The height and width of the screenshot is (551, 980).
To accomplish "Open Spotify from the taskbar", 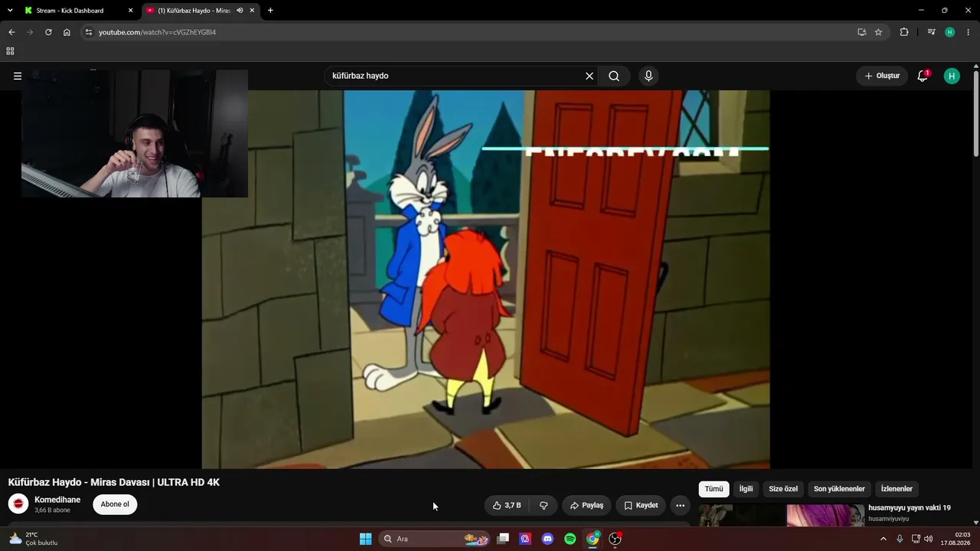I will click(570, 539).
